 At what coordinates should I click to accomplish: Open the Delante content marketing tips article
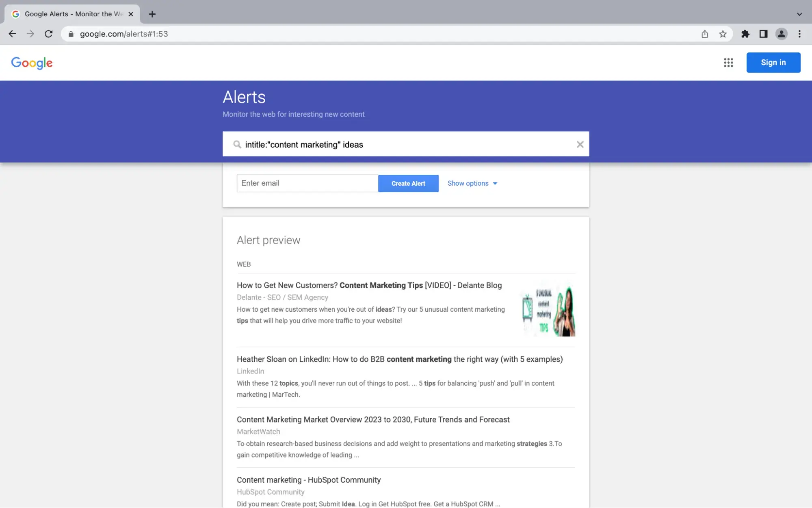369,285
